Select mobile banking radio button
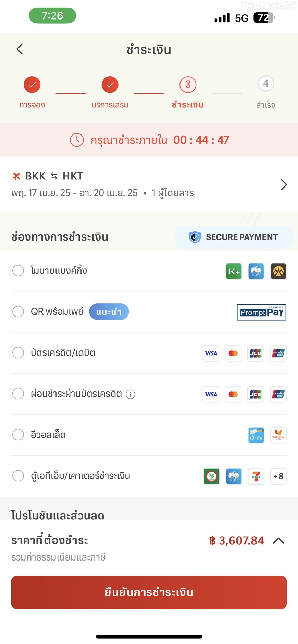Viewport: 298px width, 644px height. 18,271
